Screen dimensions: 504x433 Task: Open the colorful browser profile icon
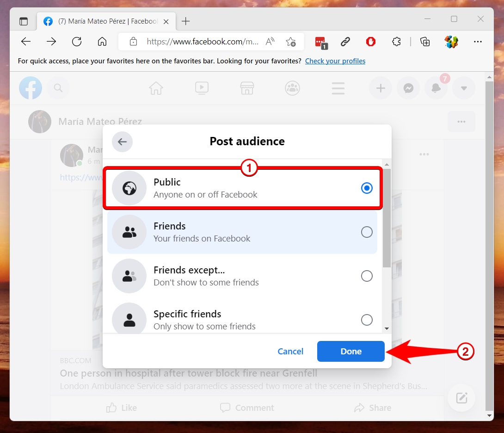pyautogui.click(x=451, y=42)
